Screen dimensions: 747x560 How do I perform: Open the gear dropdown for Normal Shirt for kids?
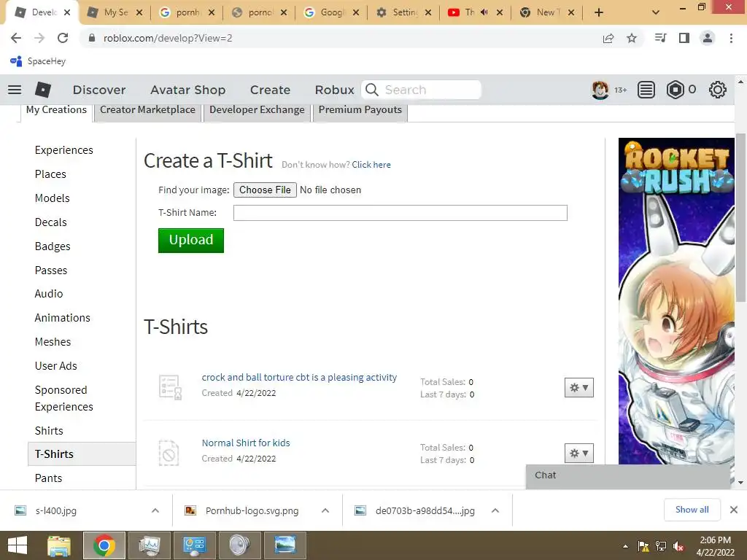(578, 454)
